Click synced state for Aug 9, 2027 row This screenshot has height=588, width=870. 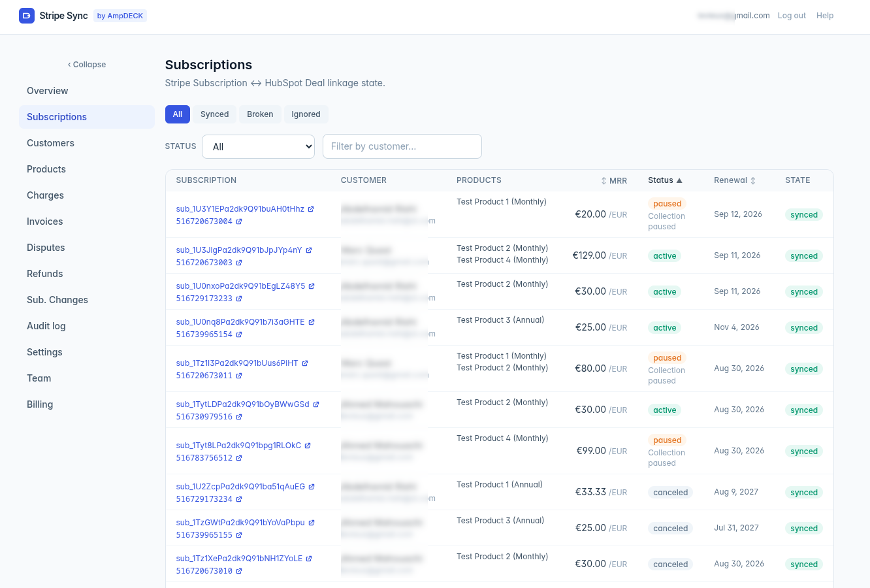click(x=804, y=493)
